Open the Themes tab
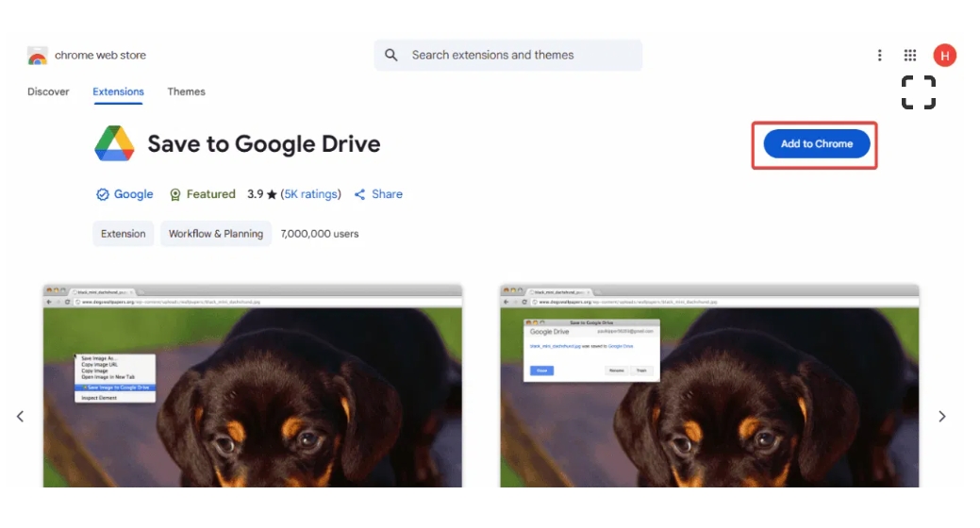 pos(186,91)
